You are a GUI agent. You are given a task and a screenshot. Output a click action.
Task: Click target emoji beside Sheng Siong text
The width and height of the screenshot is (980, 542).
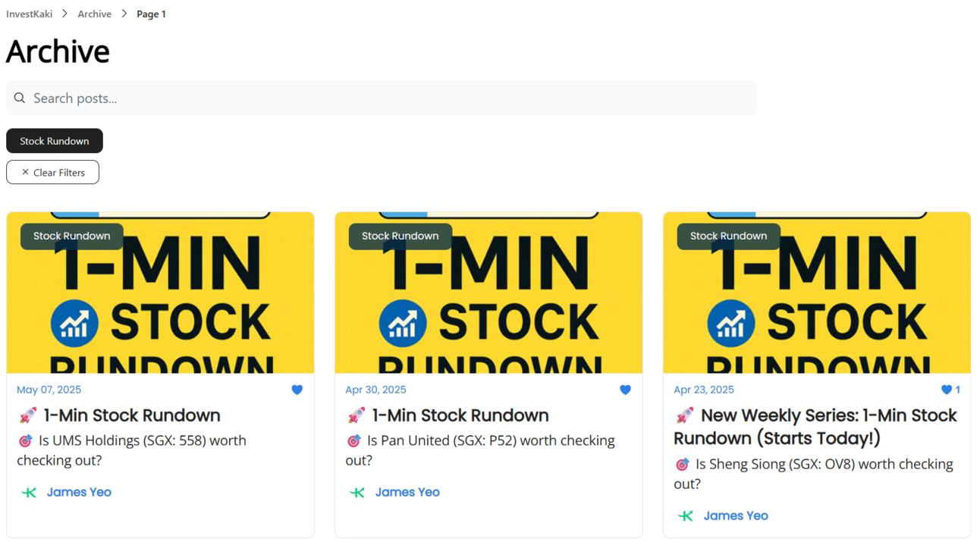click(x=682, y=464)
